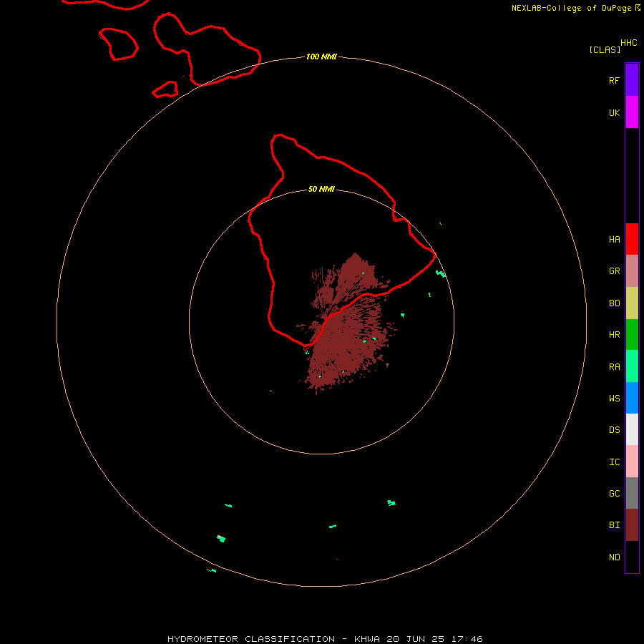Viewport: 644px width, 644px height.
Task: Click the GC legend label
Action: tap(614, 493)
